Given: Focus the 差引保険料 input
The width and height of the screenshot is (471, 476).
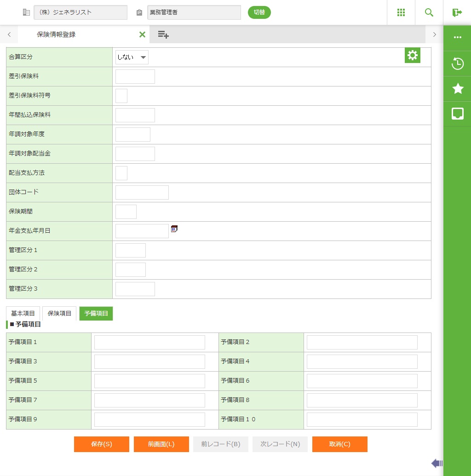Looking at the screenshot, I should click(x=135, y=76).
